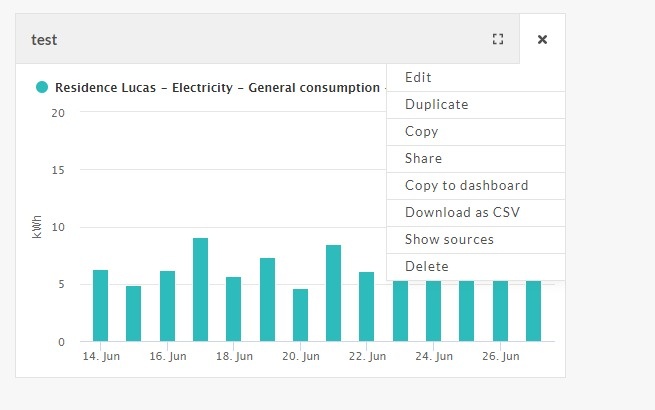Expand the widget to fullscreen
This screenshot has height=410, width=655.
(498, 39)
